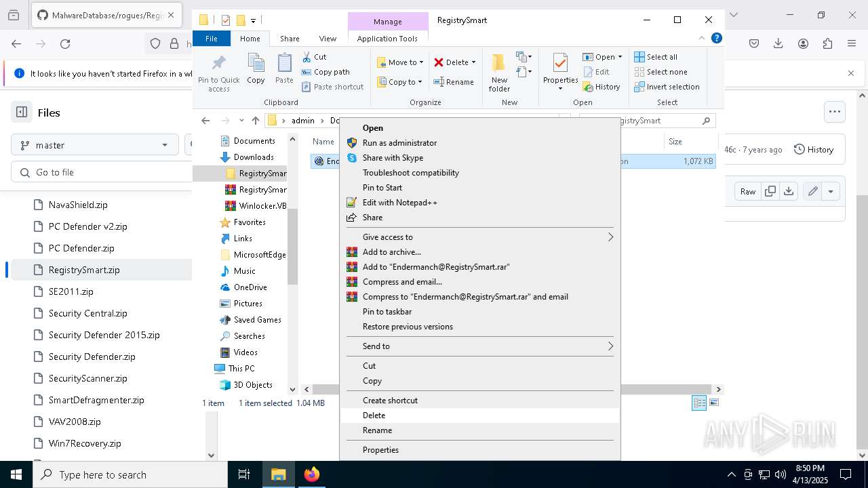Open PC Defender v2.zip in file list

point(88,226)
